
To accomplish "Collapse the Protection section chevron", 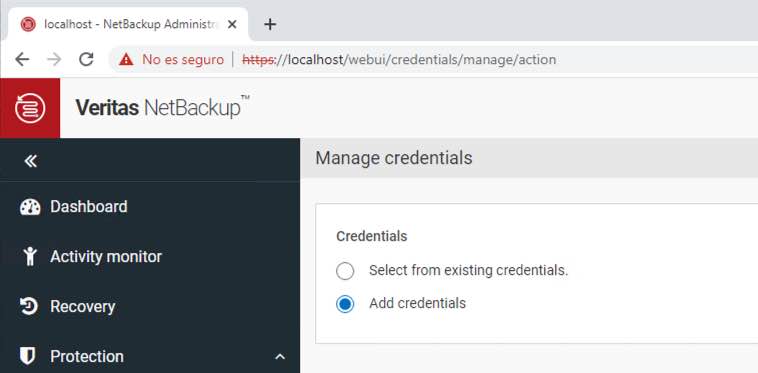I will [x=279, y=357].
